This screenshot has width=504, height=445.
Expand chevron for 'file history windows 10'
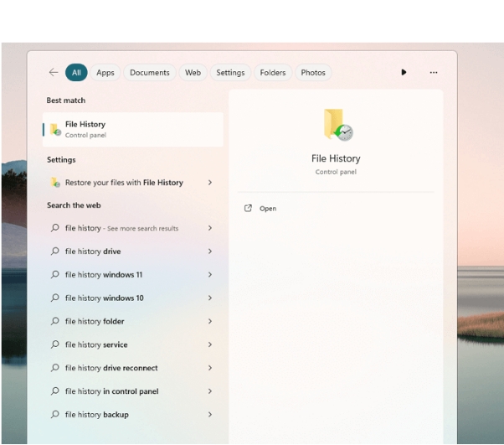(210, 298)
